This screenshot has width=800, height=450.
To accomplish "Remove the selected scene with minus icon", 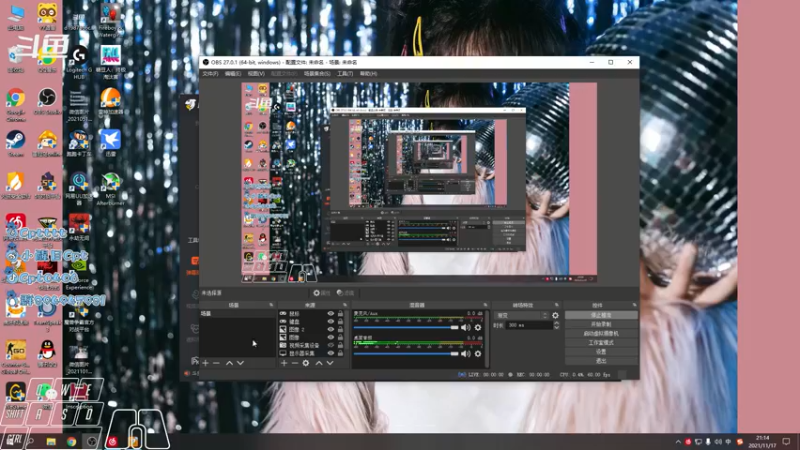I will 216,363.
